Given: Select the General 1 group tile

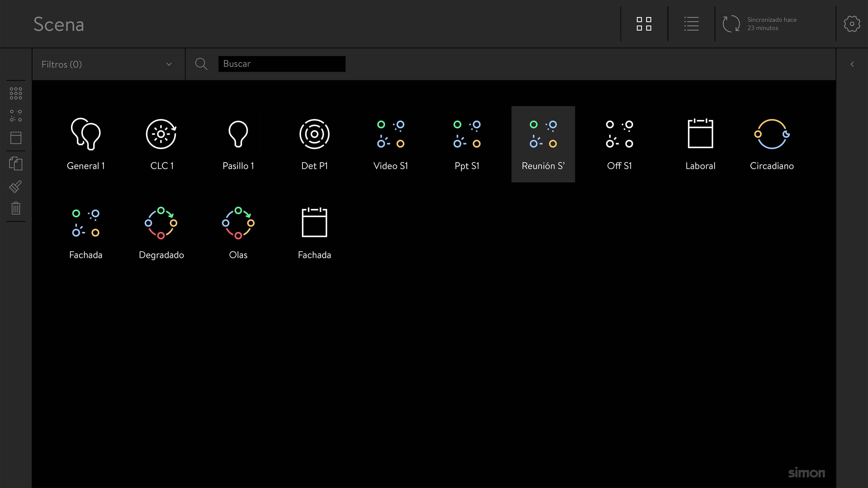Looking at the screenshot, I should tap(86, 143).
